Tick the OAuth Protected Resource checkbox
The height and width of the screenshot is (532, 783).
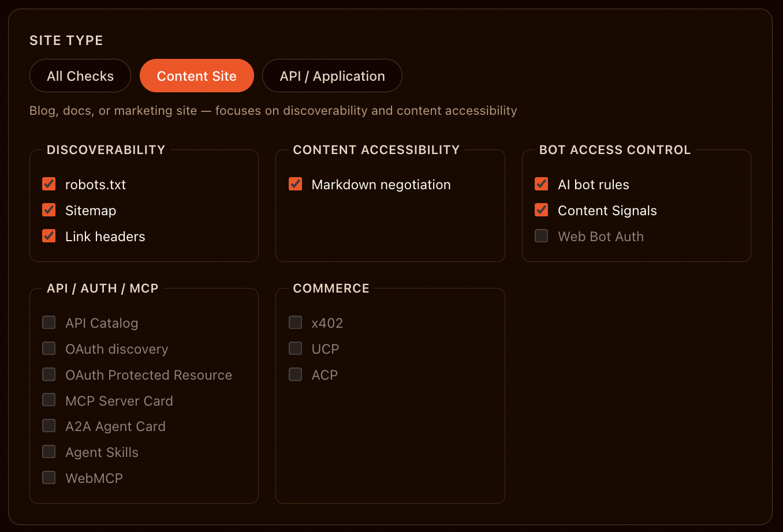pos(49,374)
